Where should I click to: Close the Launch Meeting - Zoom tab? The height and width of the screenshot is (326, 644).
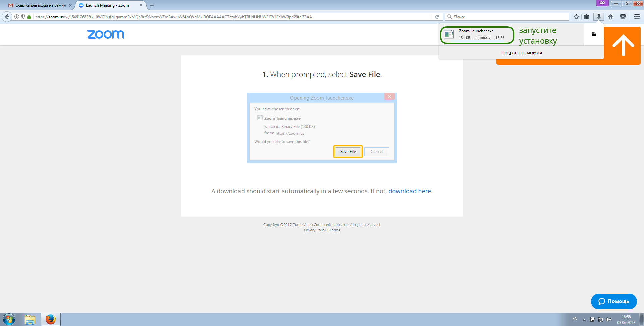coord(141,5)
